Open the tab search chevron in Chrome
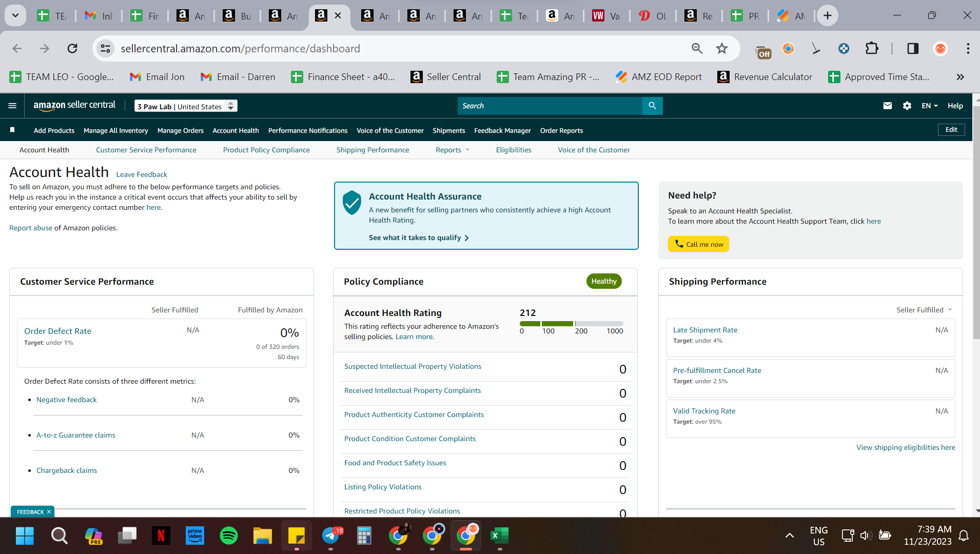Image resolution: width=980 pixels, height=554 pixels. 15,16
